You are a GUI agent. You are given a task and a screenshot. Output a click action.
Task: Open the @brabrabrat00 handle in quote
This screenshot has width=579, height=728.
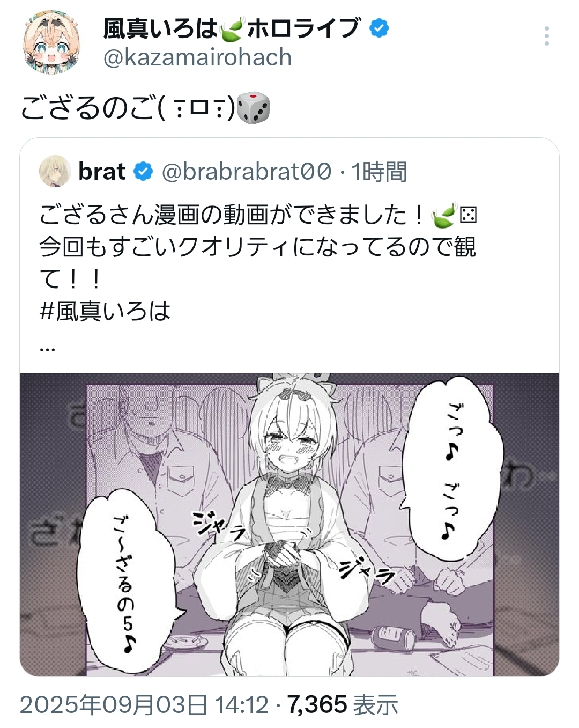click(247, 172)
